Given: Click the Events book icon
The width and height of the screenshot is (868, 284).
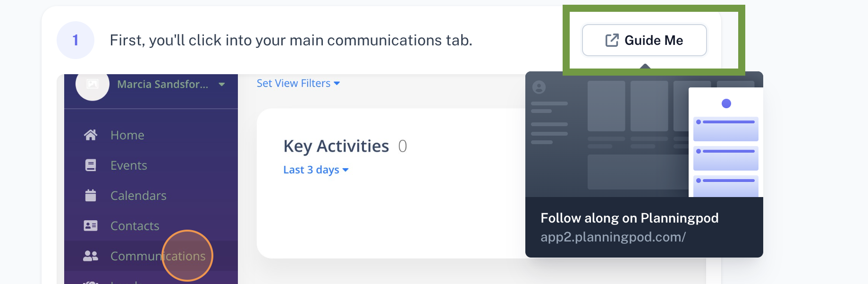Looking at the screenshot, I should coord(91,165).
